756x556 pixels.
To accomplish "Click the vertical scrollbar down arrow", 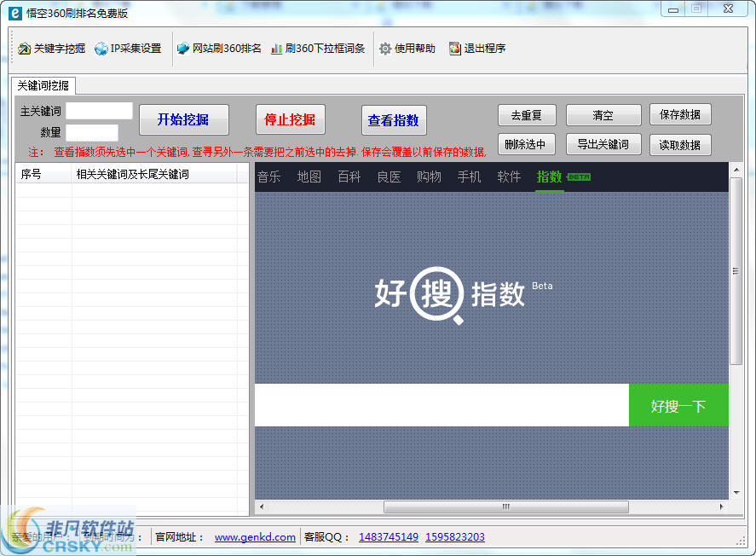I will coord(736,493).
